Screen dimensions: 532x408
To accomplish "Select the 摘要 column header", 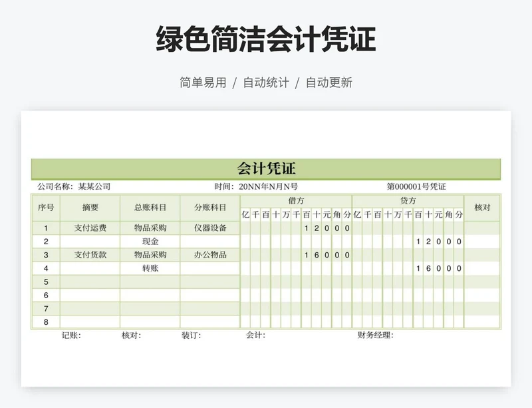I will [x=90, y=208].
